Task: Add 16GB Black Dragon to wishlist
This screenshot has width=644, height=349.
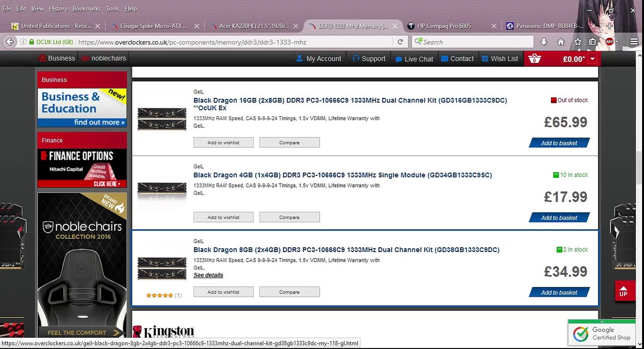Action: 223,143
